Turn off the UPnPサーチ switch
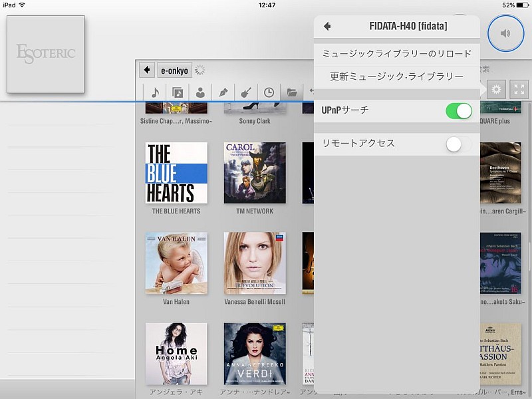This screenshot has width=532, height=399. point(459,111)
